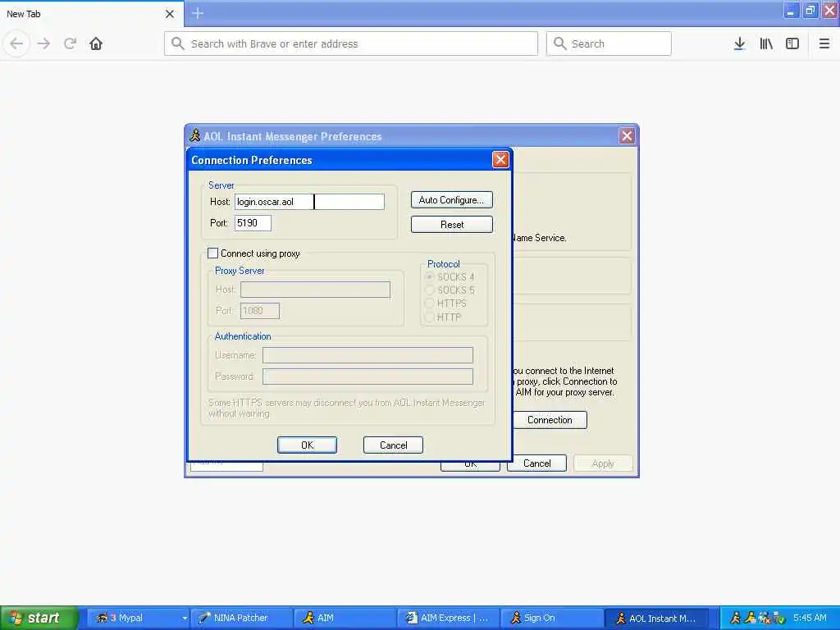
Task: Click AIM icon in Preferences title bar
Action: pyautogui.click(x=195, y=135)
